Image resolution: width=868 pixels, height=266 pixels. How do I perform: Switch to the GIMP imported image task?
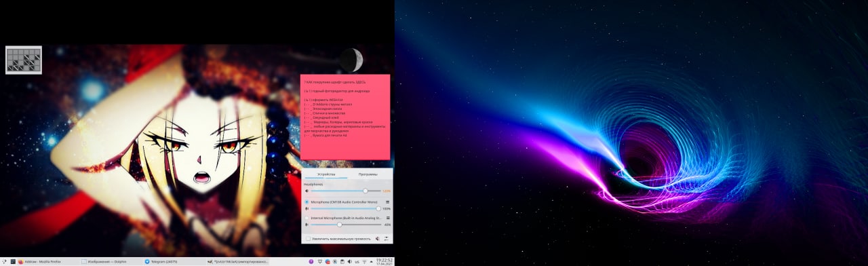pyautogui.click(x=237, y=261)
